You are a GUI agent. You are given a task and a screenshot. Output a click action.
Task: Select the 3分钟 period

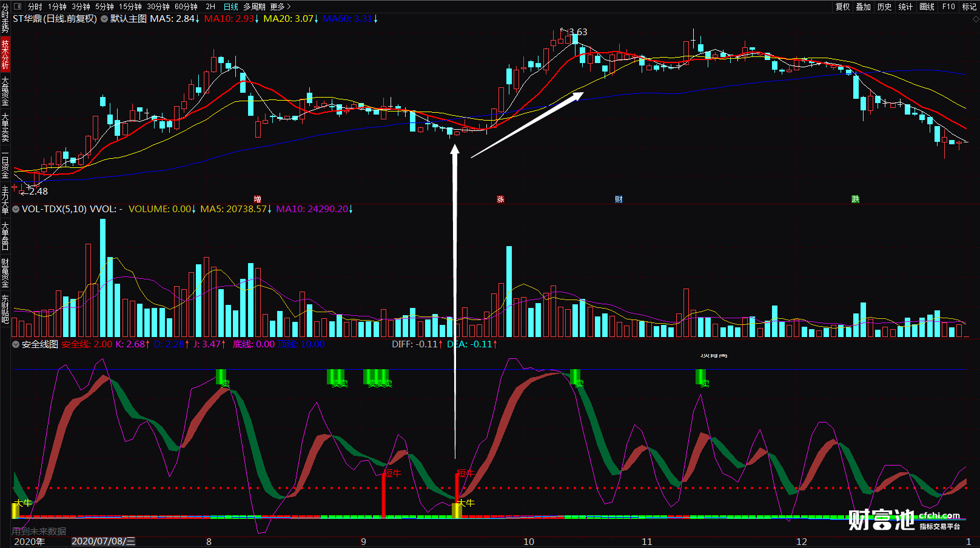(x=81, y=7)
